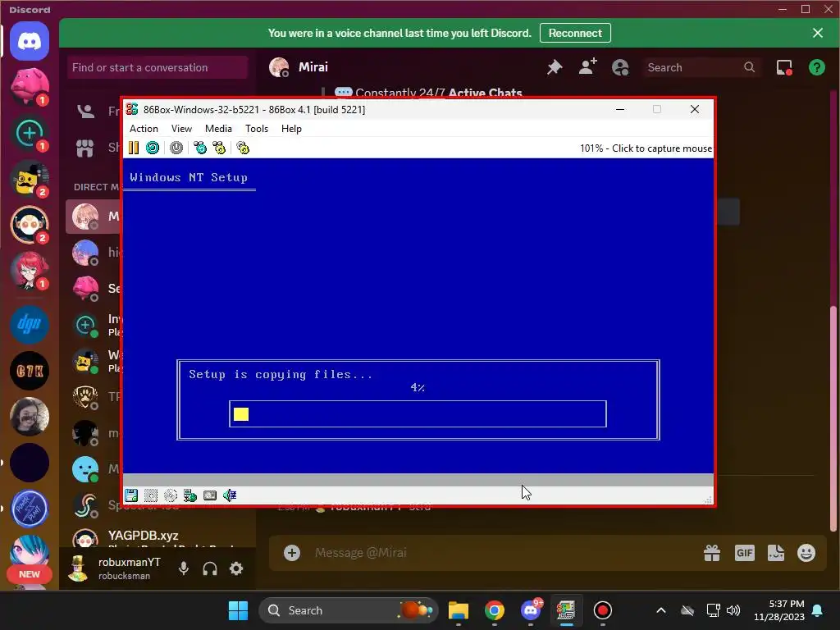The width and height of the screenshot is (840, 630).
Task: Open the Action menu in 86Box
Action: tap(144, 129)
